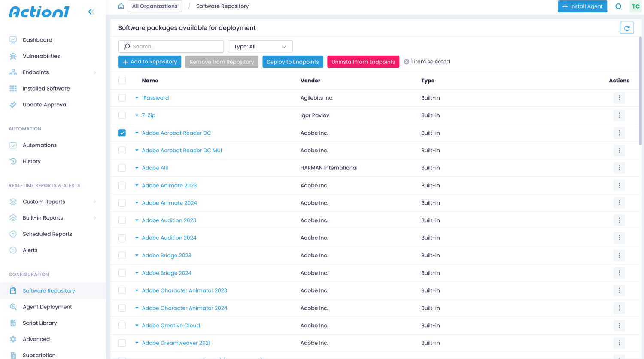Check the 7-Zip row checkbox

pyautogui.click(x=122, y=115)
